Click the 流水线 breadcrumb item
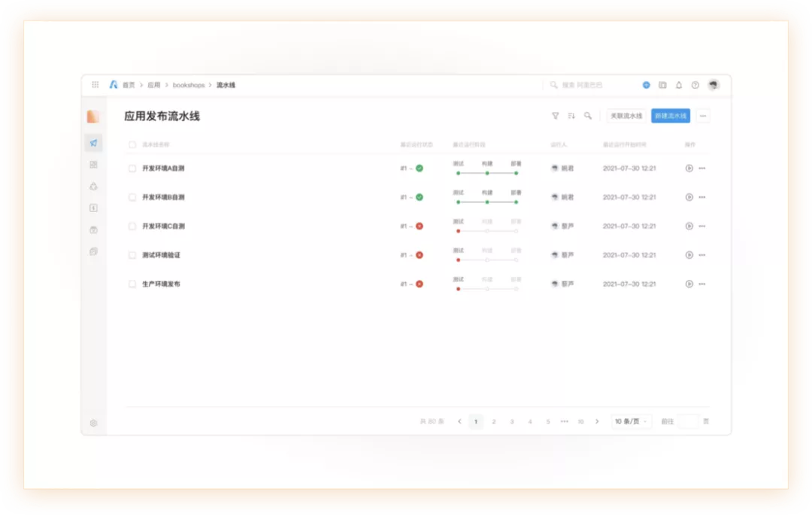This screenshot has height=516, width=812. click(225, 85)
